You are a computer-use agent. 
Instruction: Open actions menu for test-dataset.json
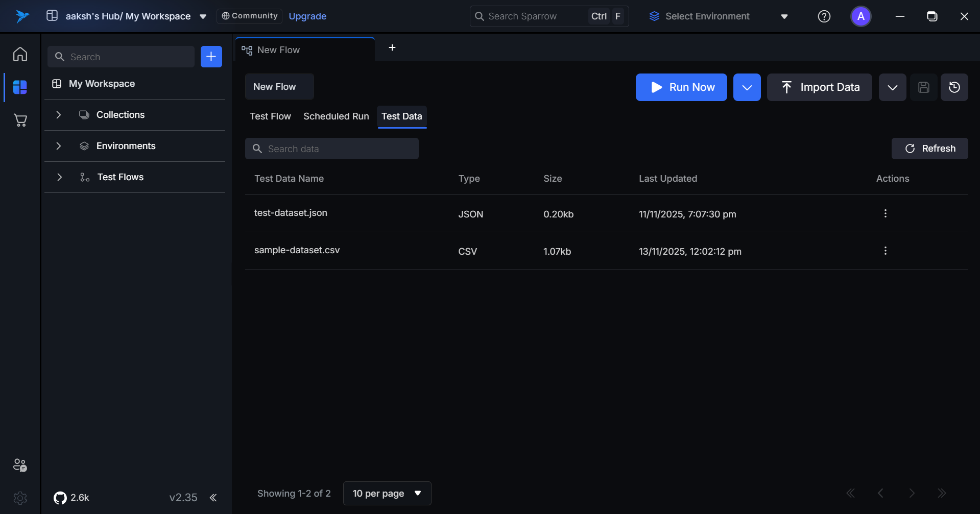coord(885,213)
